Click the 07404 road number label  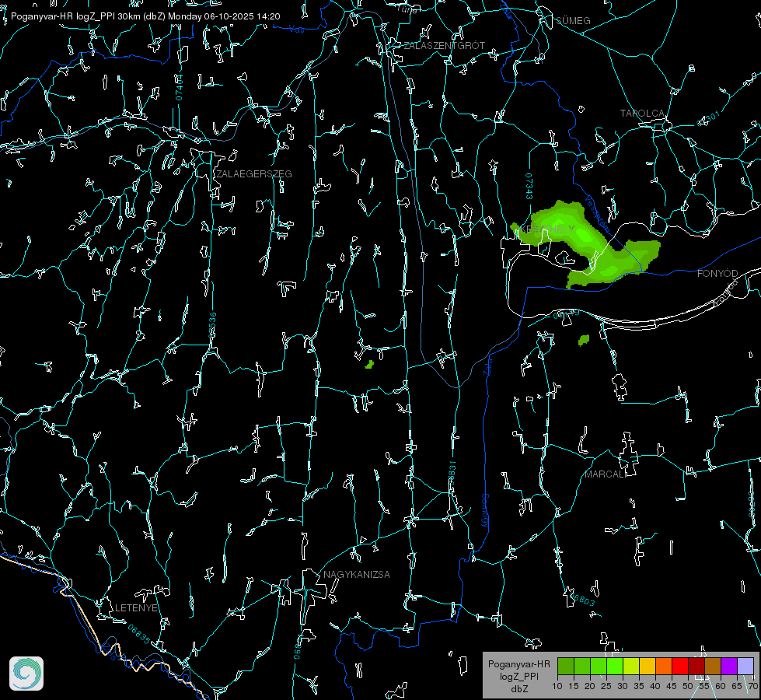[x=180, y=87]
